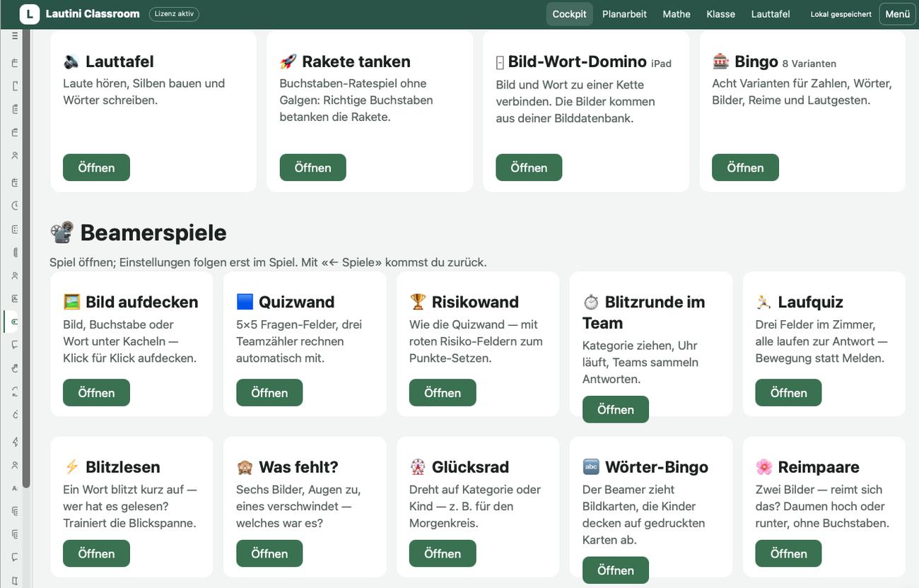Click the rocket icon on Rakete tanken
The image size is (919, 588).
point(288,61)
